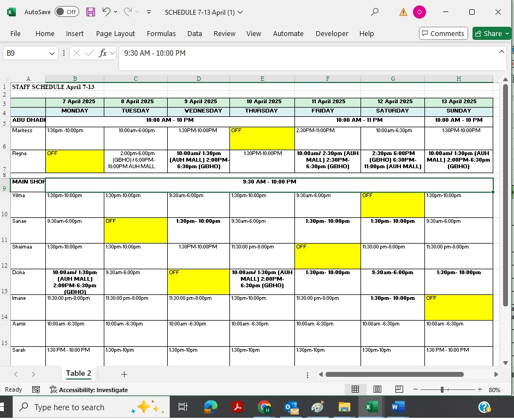Expand the Name Box dropdown

52,54
